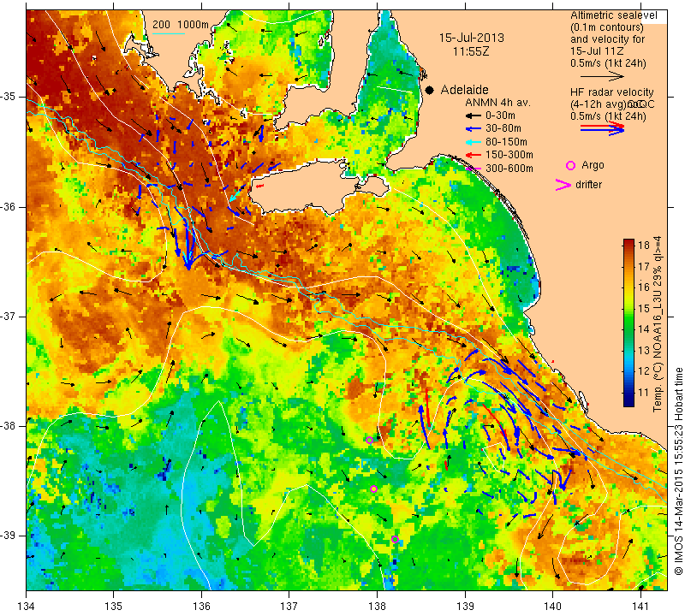Click the cyan 80-150m legend arrow
Screen dimensions: 685x616
point(474,142)
